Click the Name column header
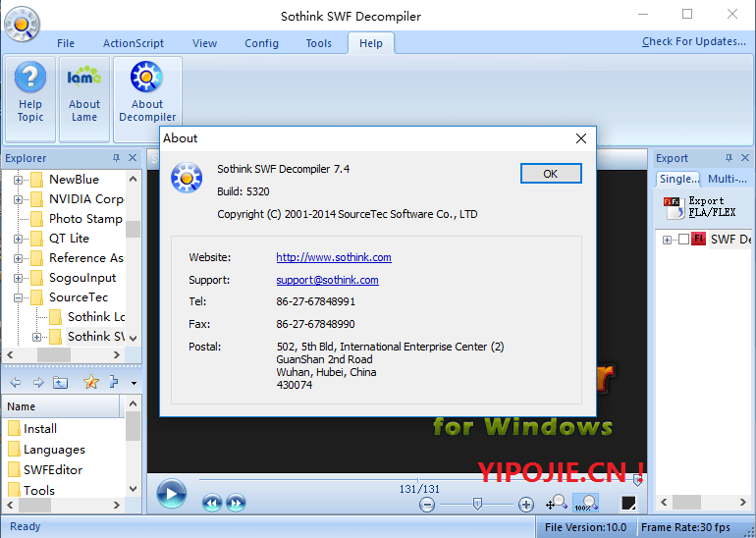Viewport: 756px width, 538px height. coord(63,406)
